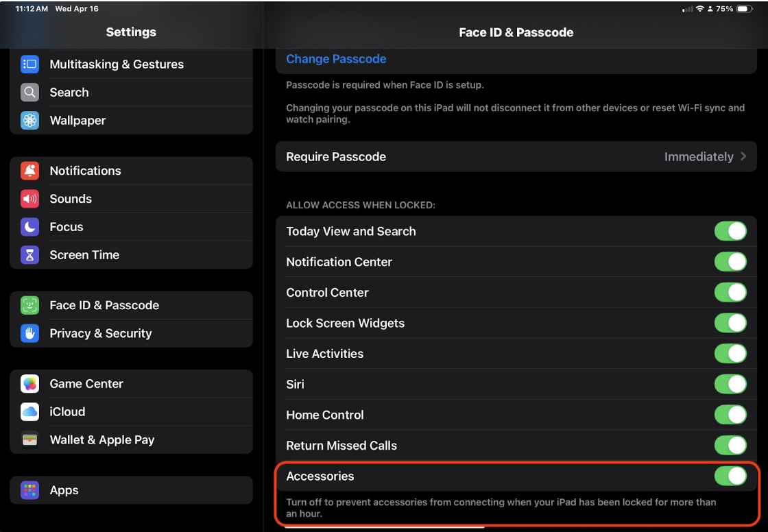Open Screen Time settings

pos(131,255)
